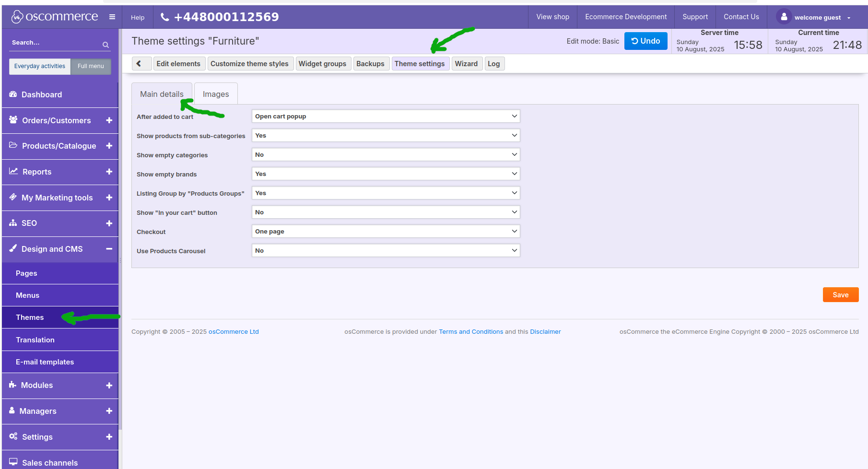Screen dimensions: 868x469
Task: Click the Modules puzzle icon
Action: (x=13, y=385)
